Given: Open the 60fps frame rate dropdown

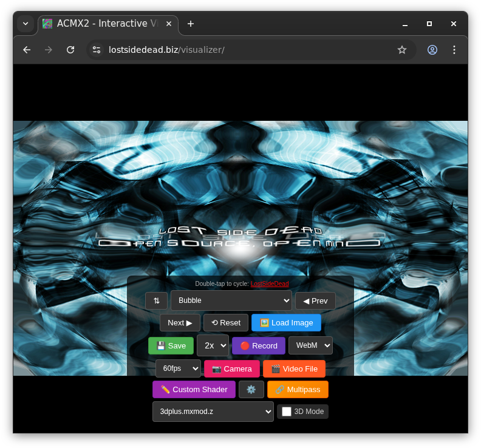Looking at the screenshot, I should [x=178, y=368].
